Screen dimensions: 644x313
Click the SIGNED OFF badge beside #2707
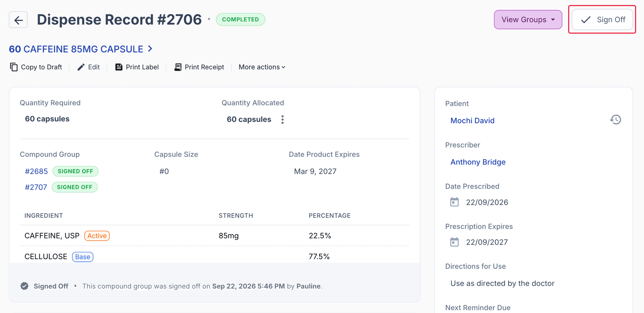tap(74, 187)
